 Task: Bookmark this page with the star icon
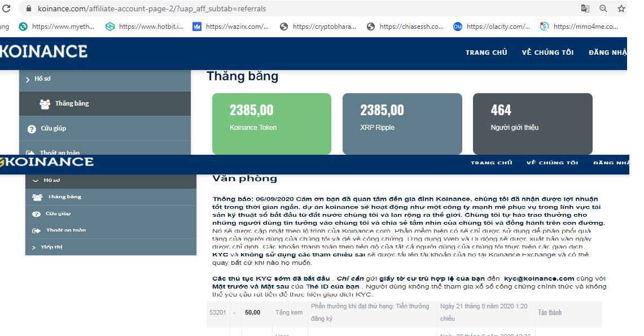pyautogui.click(x=621, y=8)
